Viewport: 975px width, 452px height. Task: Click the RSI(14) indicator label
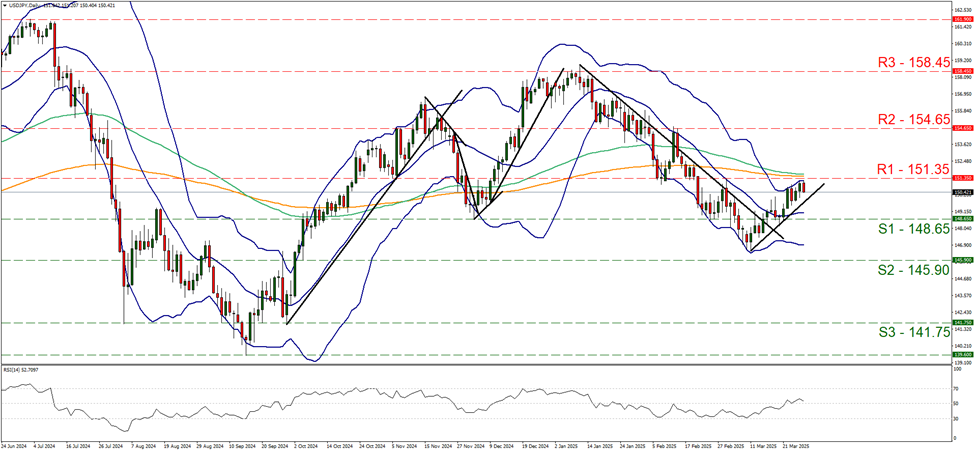point(24,369)
